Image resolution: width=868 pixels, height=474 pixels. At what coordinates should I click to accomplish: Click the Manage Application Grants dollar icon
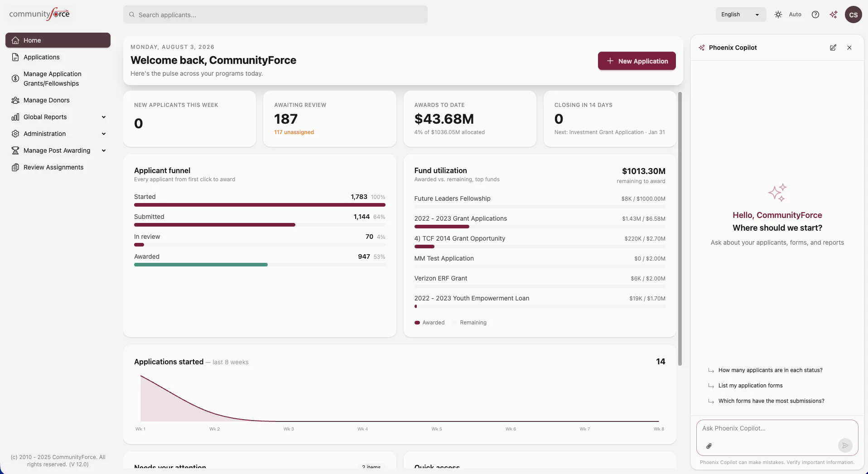15,78
